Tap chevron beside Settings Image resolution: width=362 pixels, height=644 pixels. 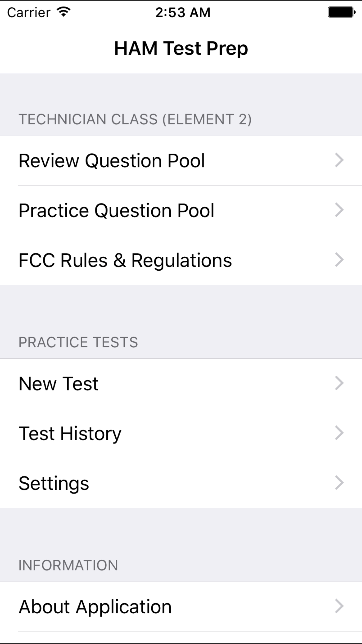point(339,483)
